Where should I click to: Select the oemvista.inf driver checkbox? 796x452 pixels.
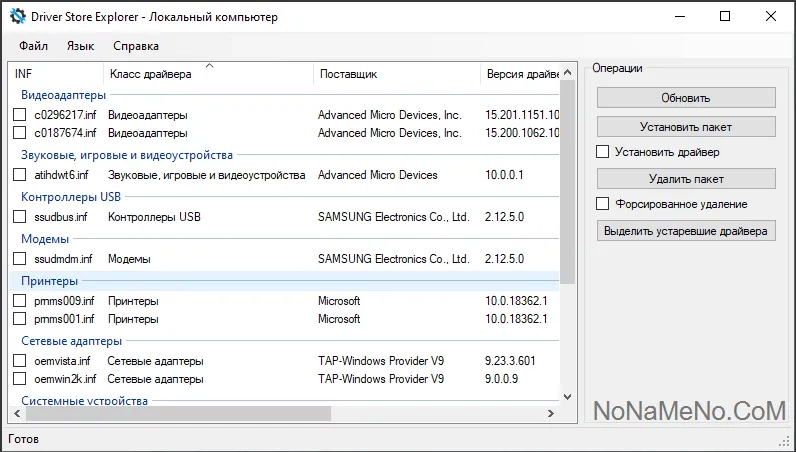click(x=20, y=361)
